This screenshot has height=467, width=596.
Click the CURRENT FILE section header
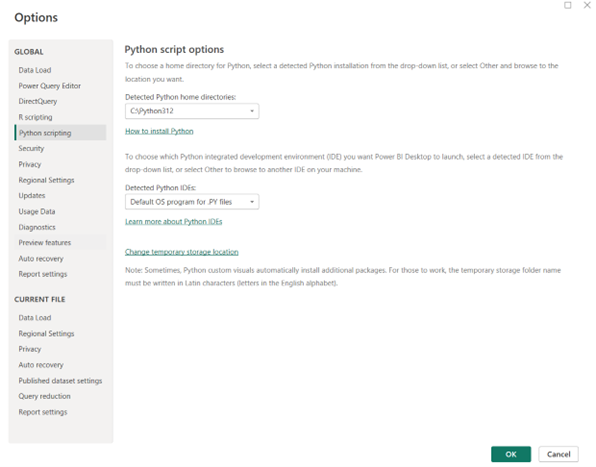coord(40,300)
